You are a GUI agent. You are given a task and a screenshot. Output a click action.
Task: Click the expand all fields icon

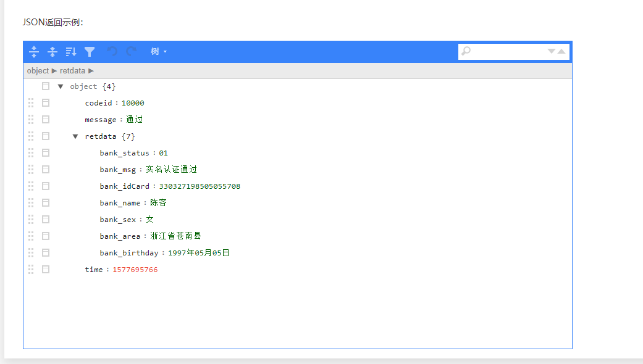click(34, 52)
